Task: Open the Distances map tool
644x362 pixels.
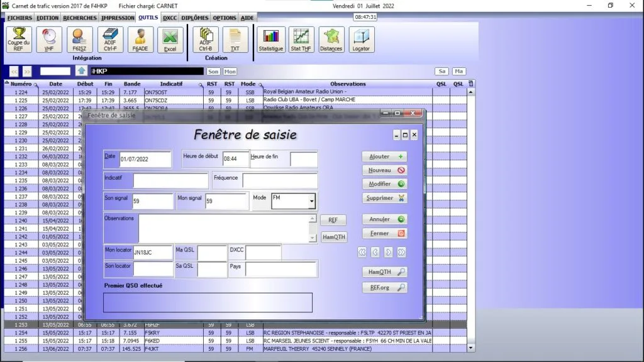Action: [x=331, y=40]
